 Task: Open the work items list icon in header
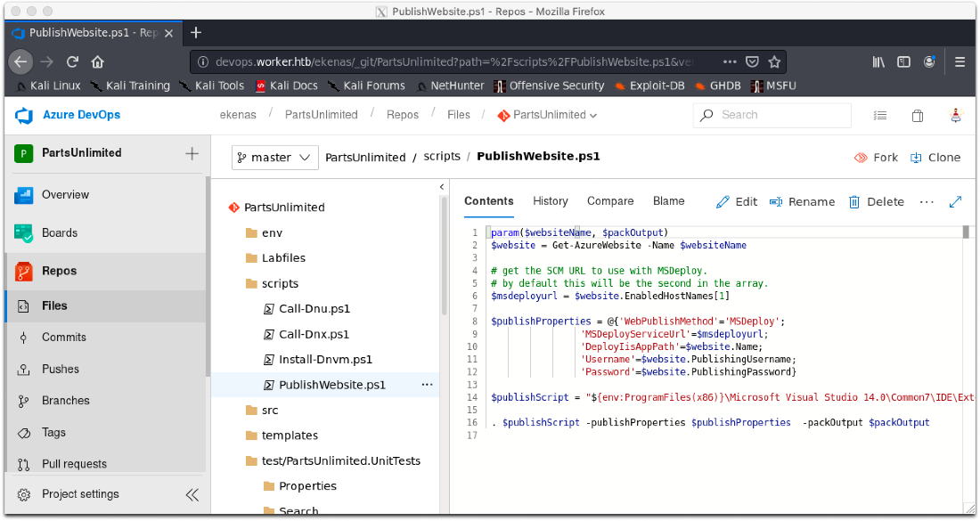pos(880,116)
